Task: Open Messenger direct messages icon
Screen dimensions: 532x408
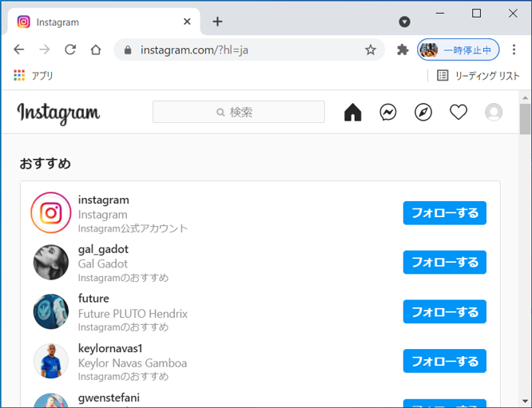Action: tap(388, 113)
